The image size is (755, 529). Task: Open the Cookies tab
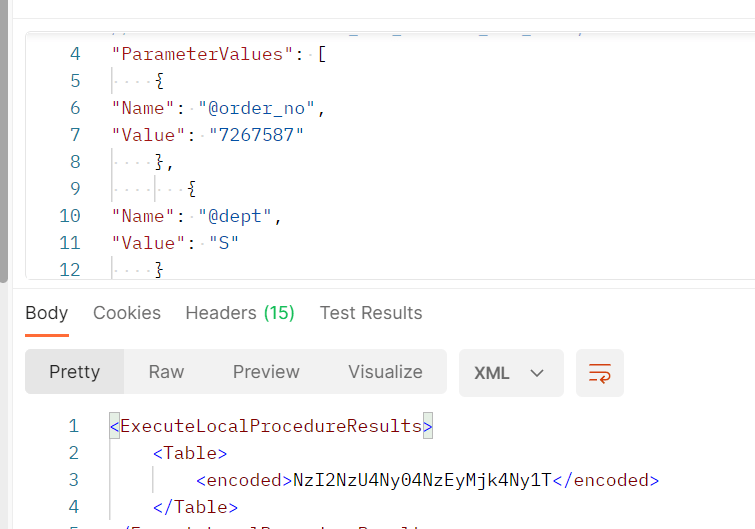127,313
